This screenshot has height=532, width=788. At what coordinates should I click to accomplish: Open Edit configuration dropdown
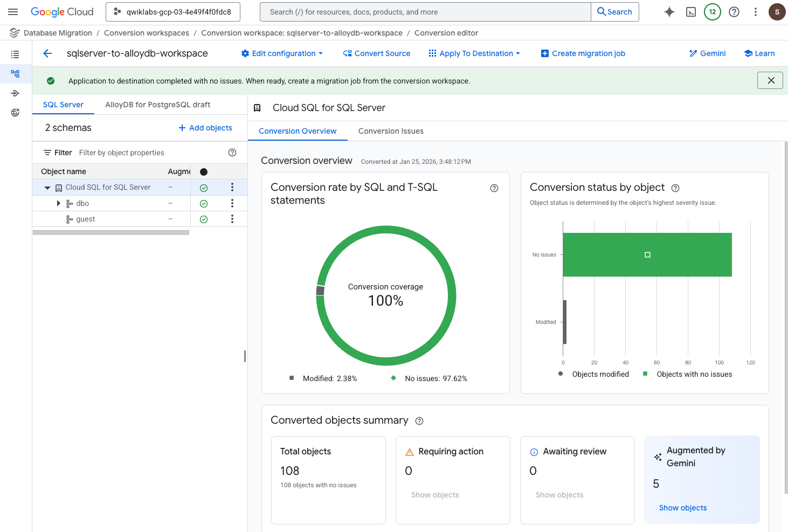pyautogui.click(x=282, y=53)
